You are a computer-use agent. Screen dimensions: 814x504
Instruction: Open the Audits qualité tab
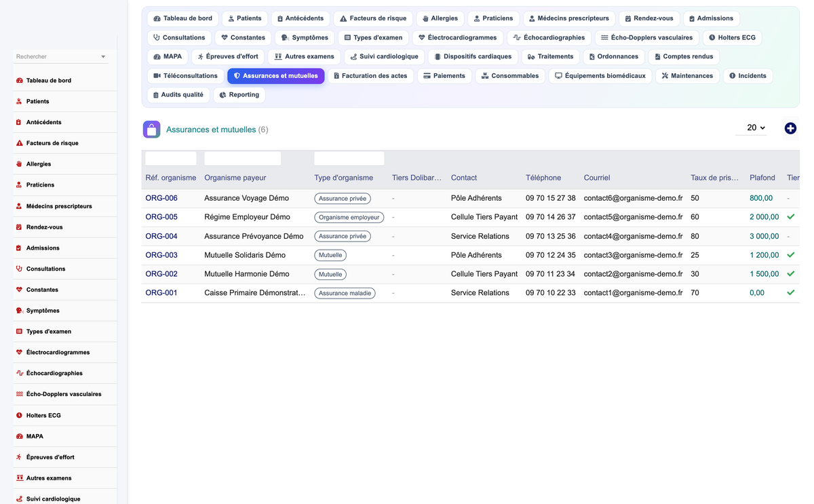[178, 95]
